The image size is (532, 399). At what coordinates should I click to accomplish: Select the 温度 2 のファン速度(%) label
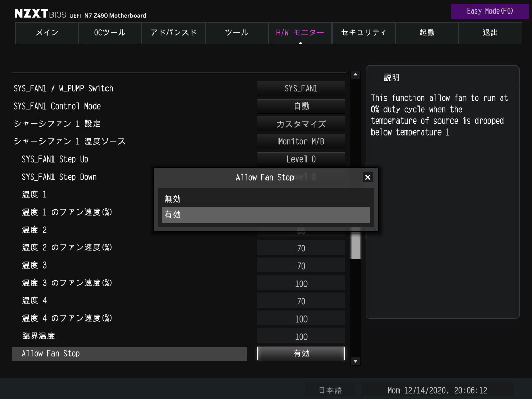[x=67, y=247]
